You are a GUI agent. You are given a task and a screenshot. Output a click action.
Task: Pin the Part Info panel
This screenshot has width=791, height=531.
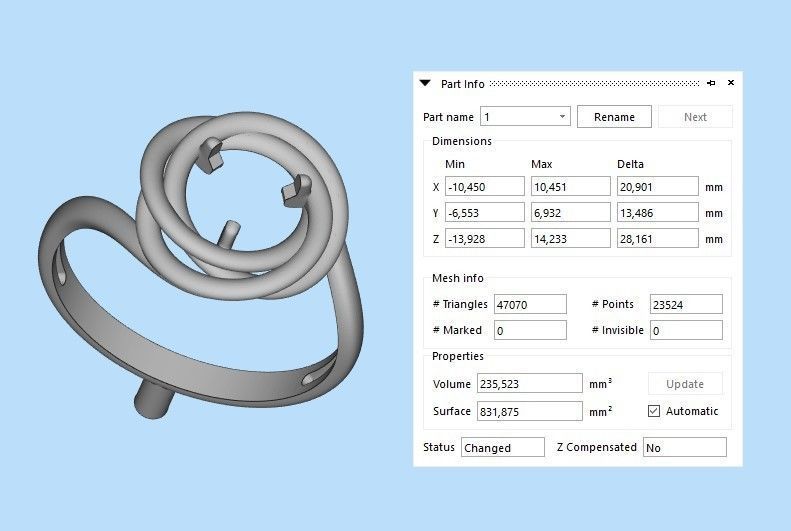coord(711,83)
